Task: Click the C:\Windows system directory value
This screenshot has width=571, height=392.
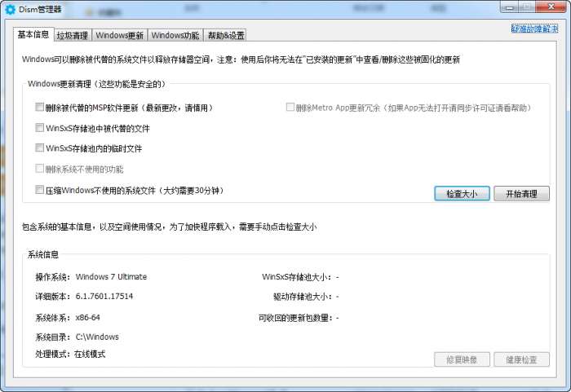Action: (97, 337)
